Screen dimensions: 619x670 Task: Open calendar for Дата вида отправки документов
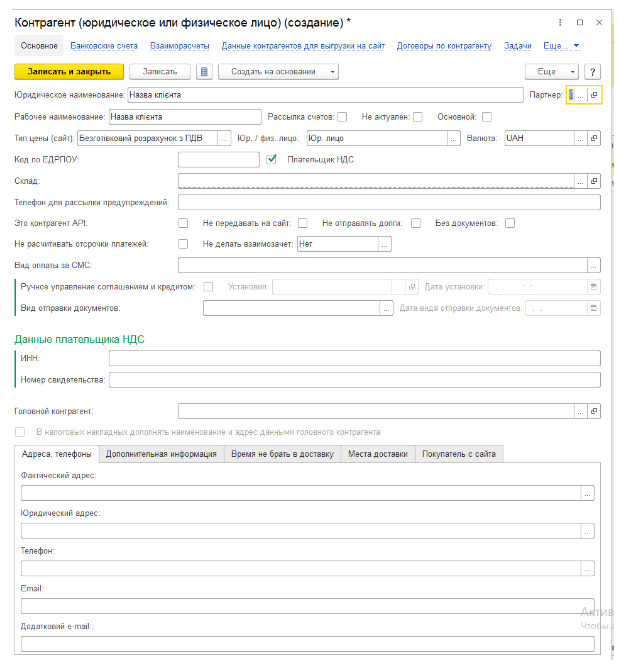(x=594, y=309)
